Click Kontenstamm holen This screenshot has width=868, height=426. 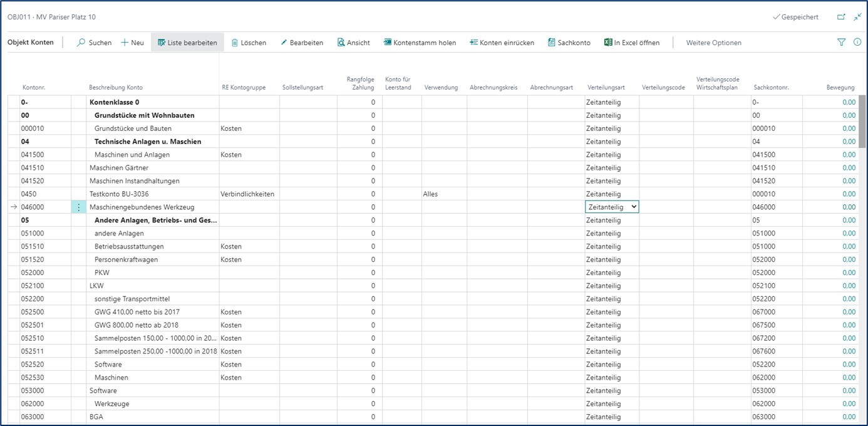[x=420, y=43]
